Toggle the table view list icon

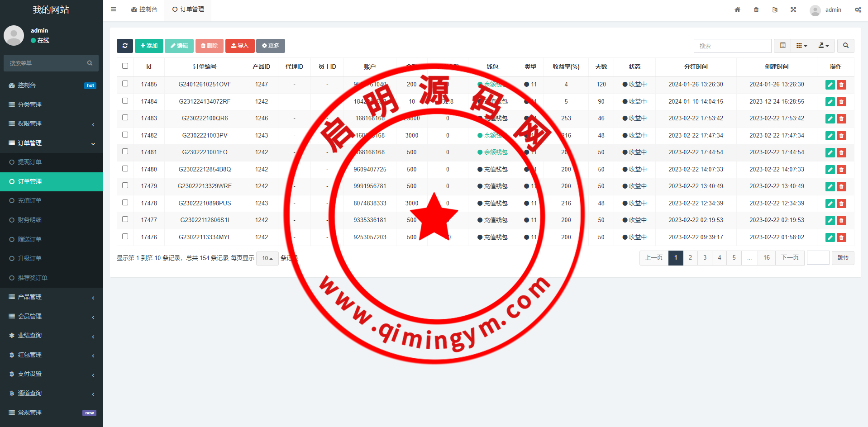(782, 46)
